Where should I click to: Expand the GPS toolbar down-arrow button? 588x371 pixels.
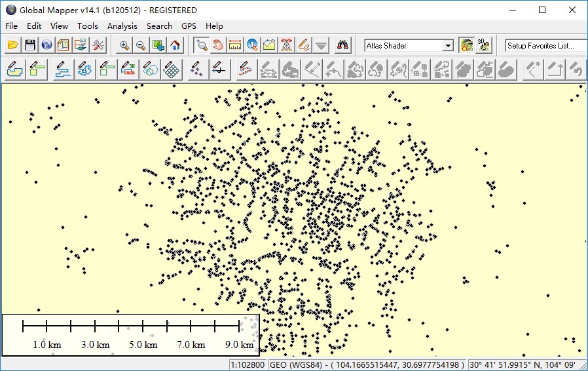pyautogui.click(x=321, y=45)
